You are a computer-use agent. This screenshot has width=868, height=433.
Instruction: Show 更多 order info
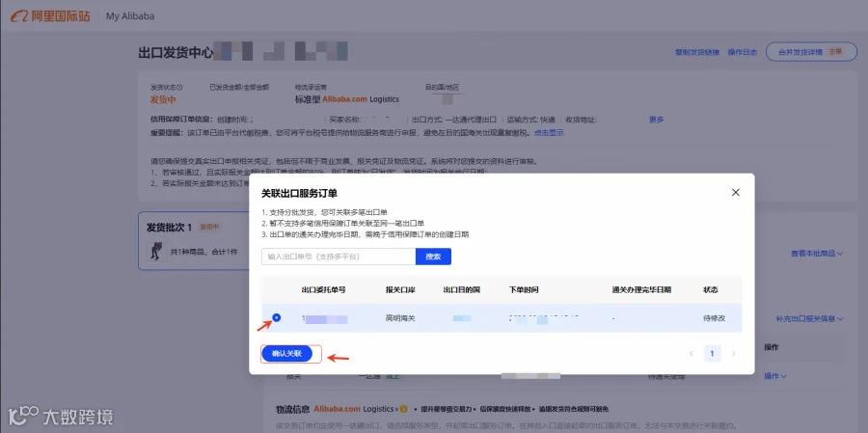tap(657, 119)
